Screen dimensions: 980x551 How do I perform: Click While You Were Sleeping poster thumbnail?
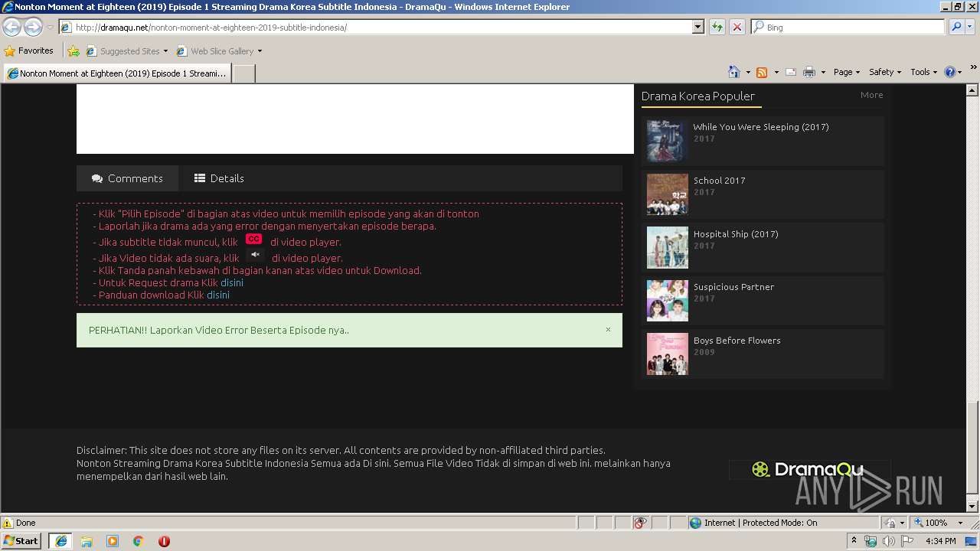[667, 141]
